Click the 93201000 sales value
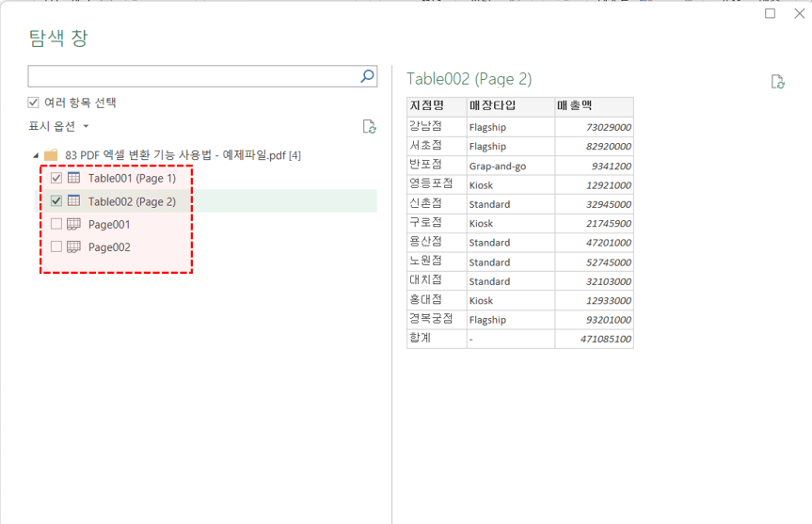The image size is (812, 524). click(594, 320)
